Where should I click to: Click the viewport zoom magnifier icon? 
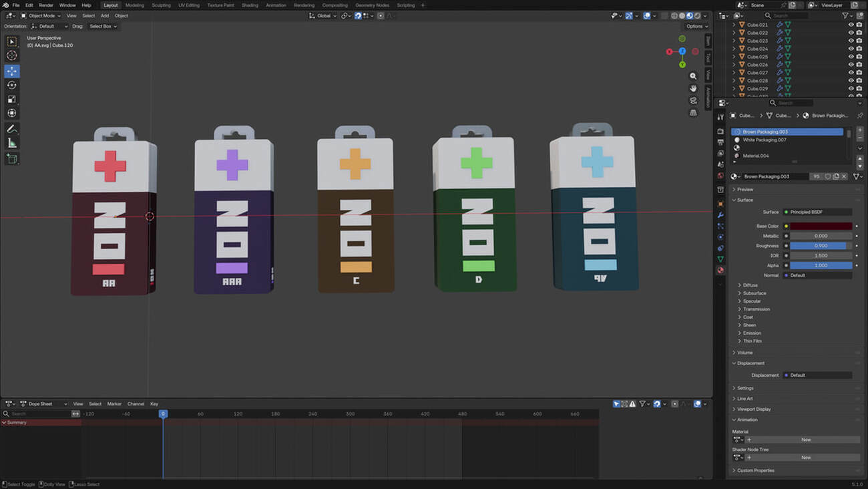(x=693, y=76)
